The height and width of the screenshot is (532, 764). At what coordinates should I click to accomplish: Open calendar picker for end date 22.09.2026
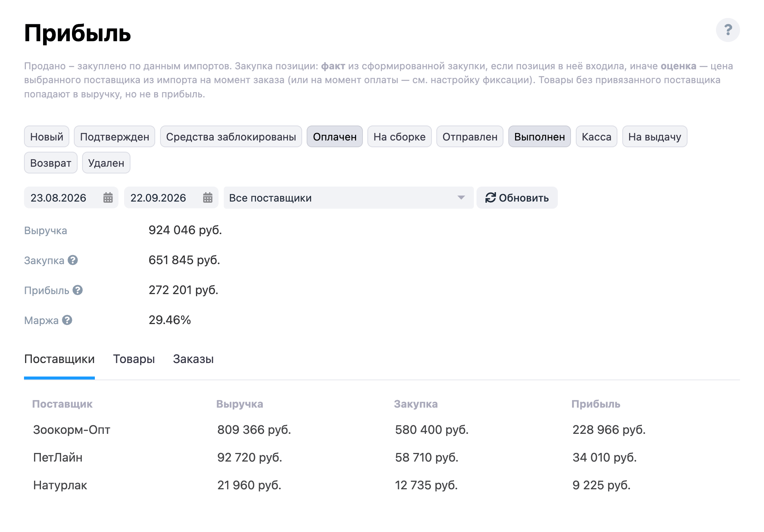208,197
